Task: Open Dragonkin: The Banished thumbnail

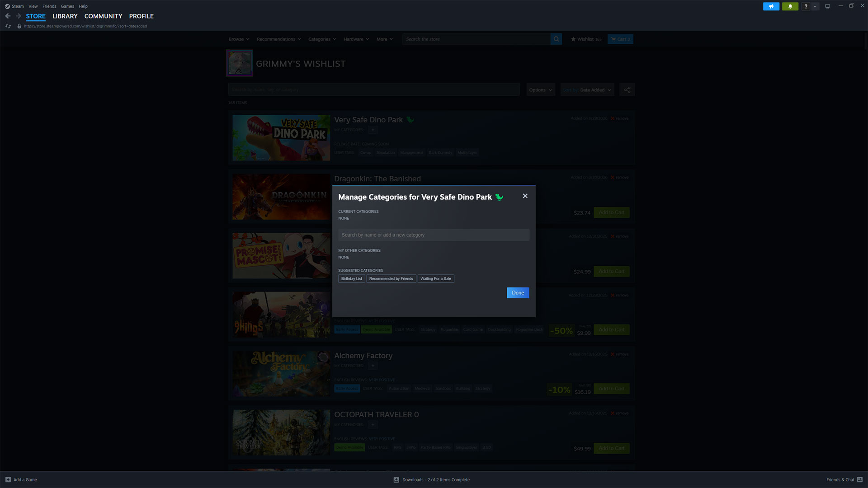Action: pyautogui.click(x=281, y=197)
